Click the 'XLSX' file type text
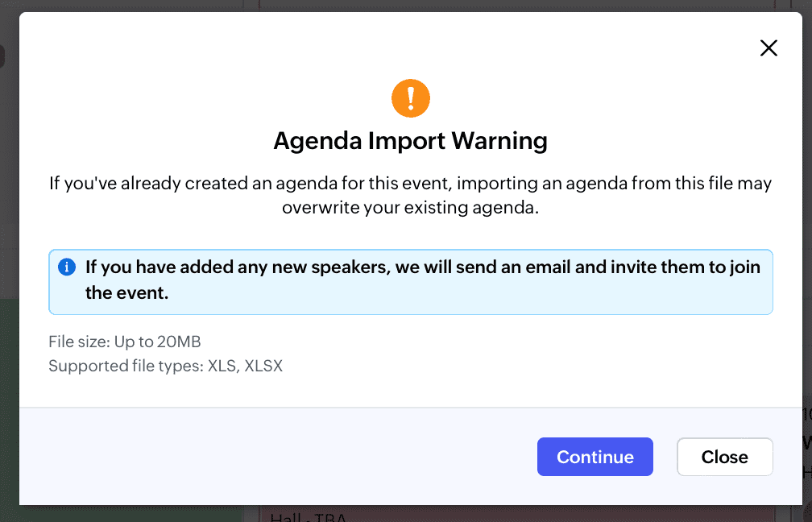The width and height of the screenshot is (812, 522). [x=263, y=366]
